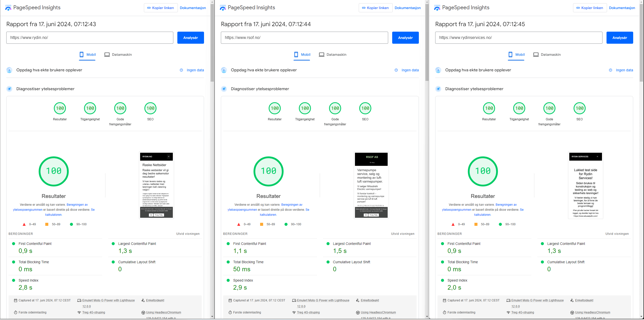Click Kopier linken in right window

tap(590, 8)
